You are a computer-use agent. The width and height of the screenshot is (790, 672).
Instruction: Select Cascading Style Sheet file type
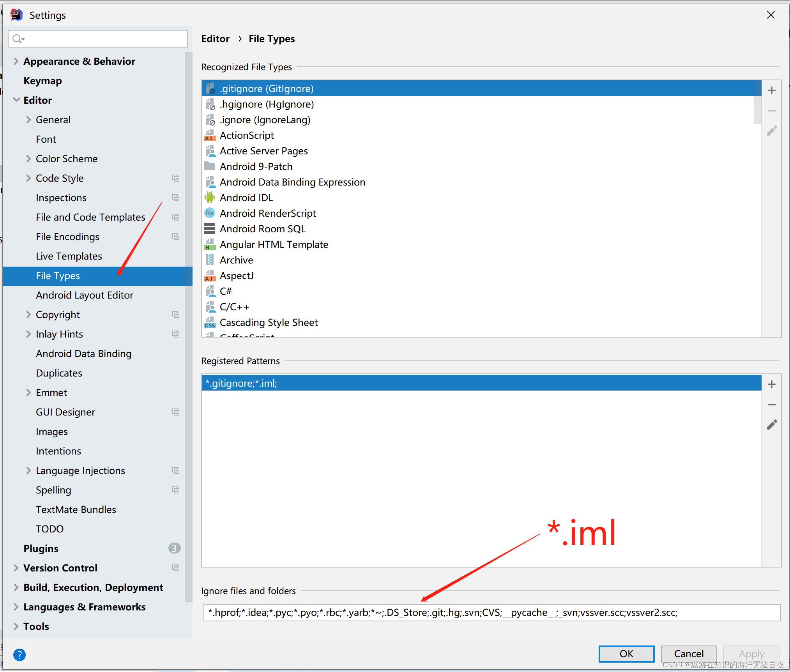click(x=269, y=322)
